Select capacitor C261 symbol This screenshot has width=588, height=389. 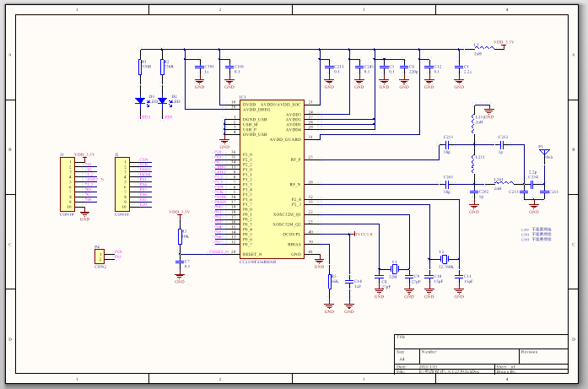[x=447, y=184]
